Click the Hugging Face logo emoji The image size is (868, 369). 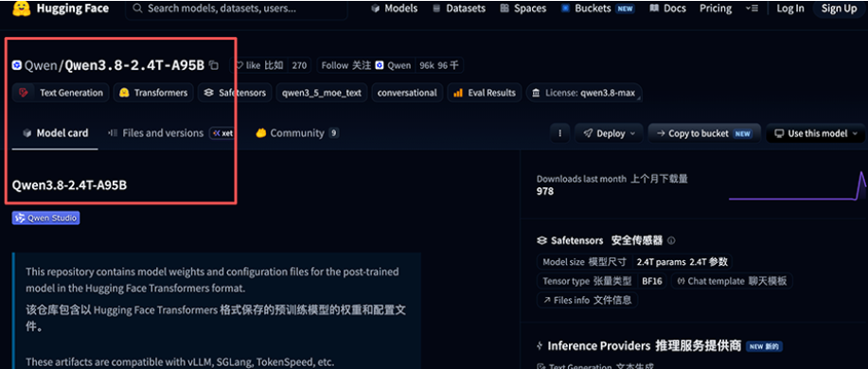pyautogui.click(x=22, y=9)
